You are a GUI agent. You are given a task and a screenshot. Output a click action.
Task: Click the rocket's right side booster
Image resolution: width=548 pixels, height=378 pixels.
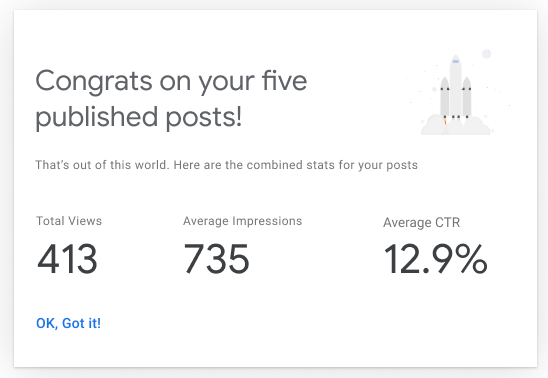[x=467, y=98]
